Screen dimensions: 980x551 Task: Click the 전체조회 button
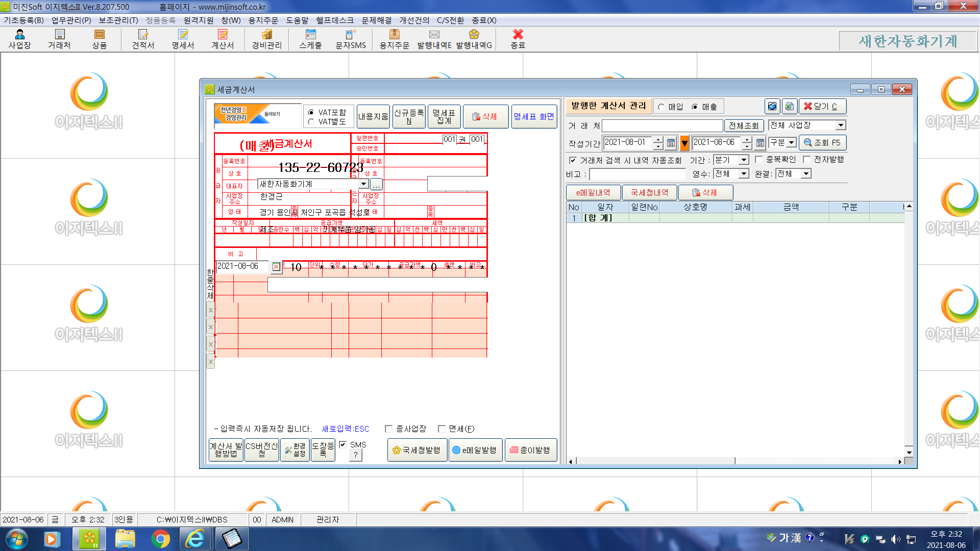(x=744, y=126)
